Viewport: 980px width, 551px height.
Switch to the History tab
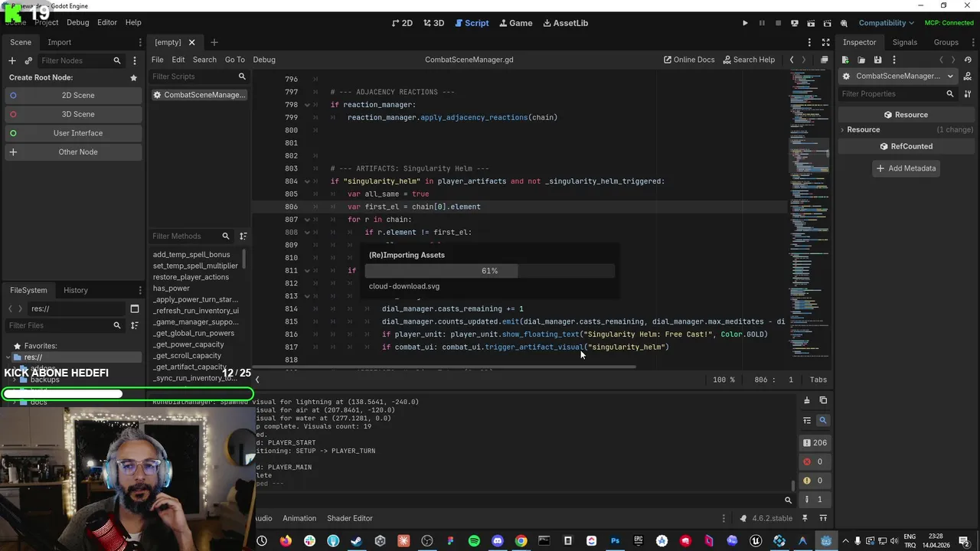pos(75,290)
